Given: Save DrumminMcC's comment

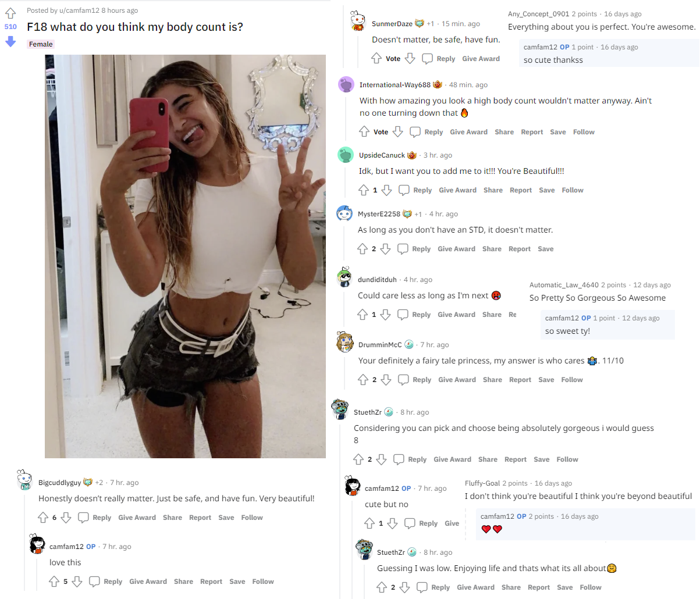Looking at the screenshot, I should [x=546, y=380].
